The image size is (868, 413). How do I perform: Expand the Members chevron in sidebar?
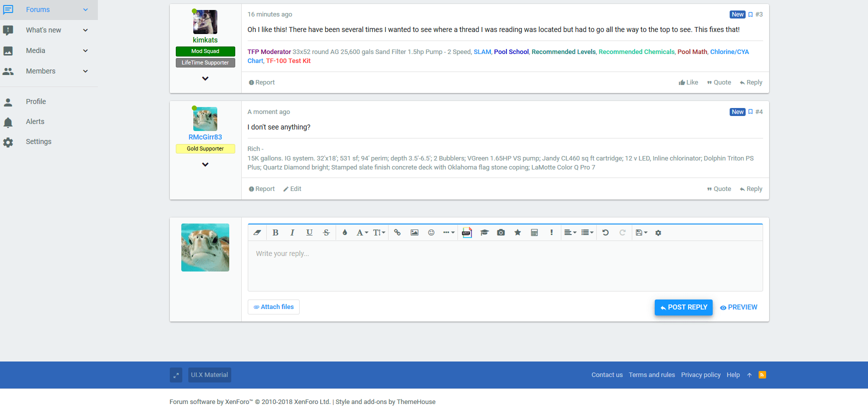[85, 71]
